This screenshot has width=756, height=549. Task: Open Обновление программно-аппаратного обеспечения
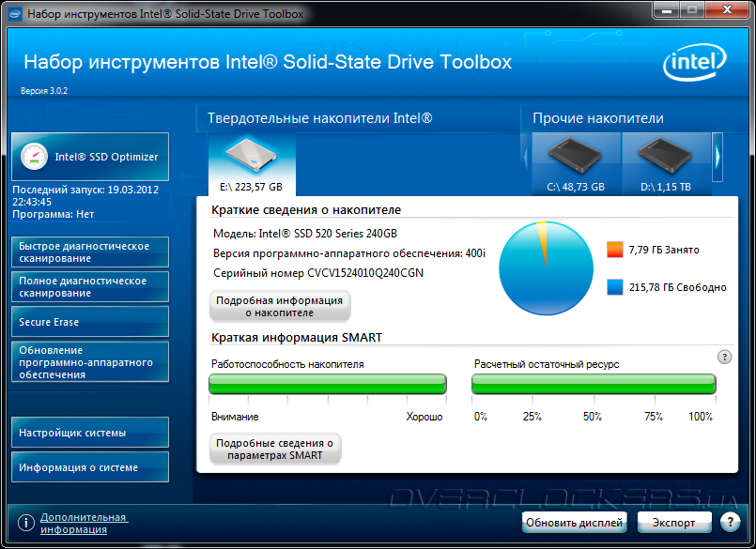pos(90,362)
